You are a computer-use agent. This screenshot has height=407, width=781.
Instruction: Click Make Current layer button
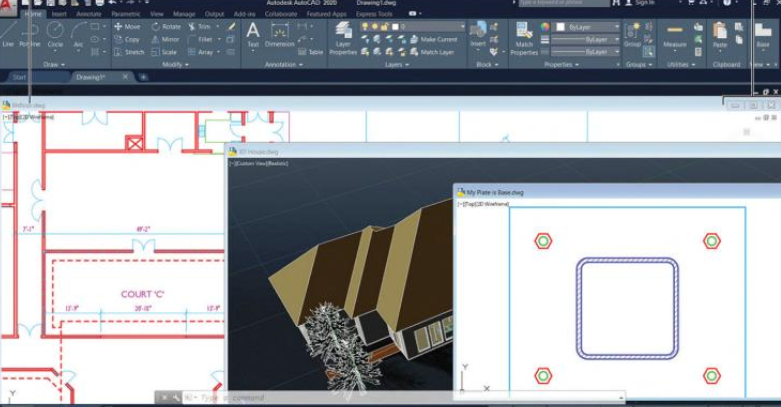[x=432, y=39]
